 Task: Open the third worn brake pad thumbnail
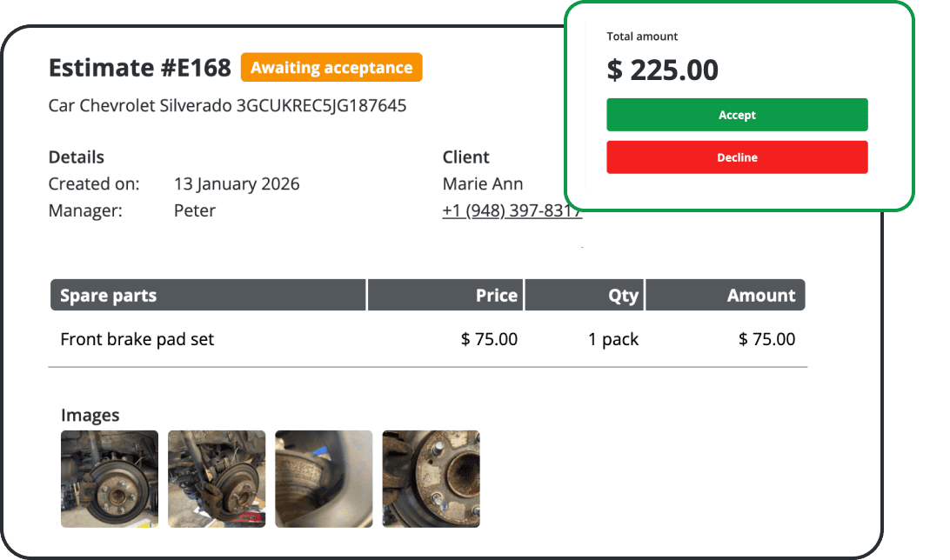click(x=323, y=478)
